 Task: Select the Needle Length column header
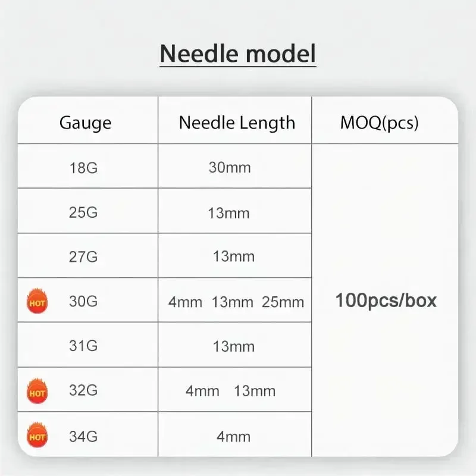(237, 123)
